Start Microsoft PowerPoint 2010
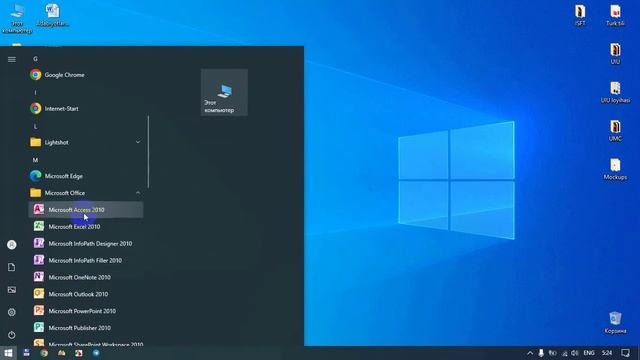Viewport: 640px width, 360px height. point(86,311)
